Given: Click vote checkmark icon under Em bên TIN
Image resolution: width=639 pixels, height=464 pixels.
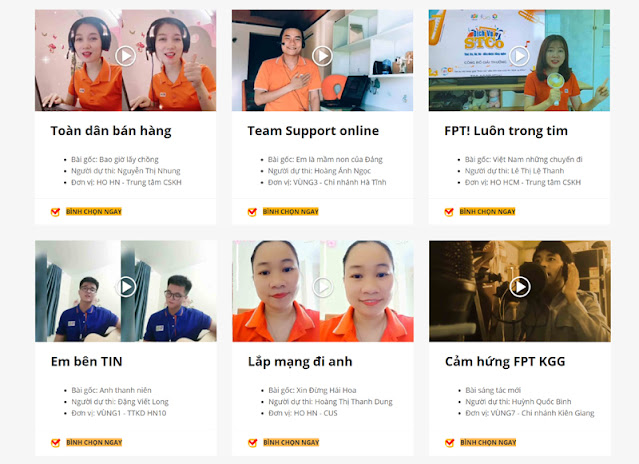Looking at the screenshot, I should [x=55, y=442].
